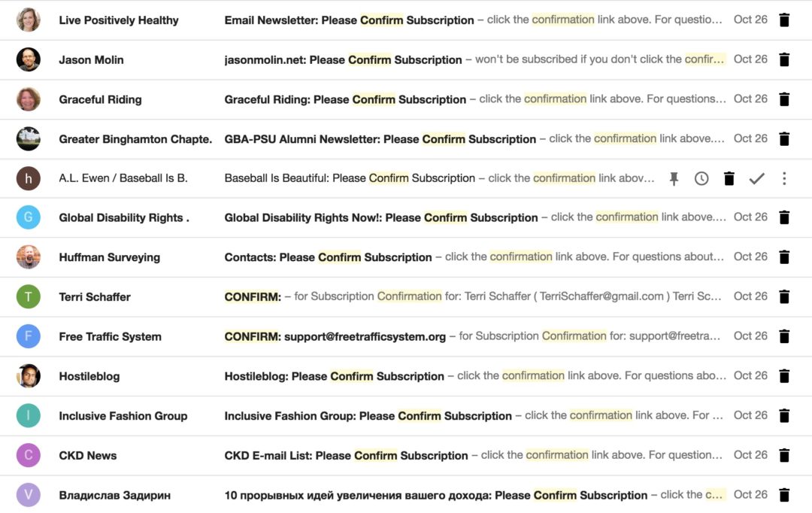
Task: Trash the Terri Schaffer CONFIRM email
Action: [784, 296]
